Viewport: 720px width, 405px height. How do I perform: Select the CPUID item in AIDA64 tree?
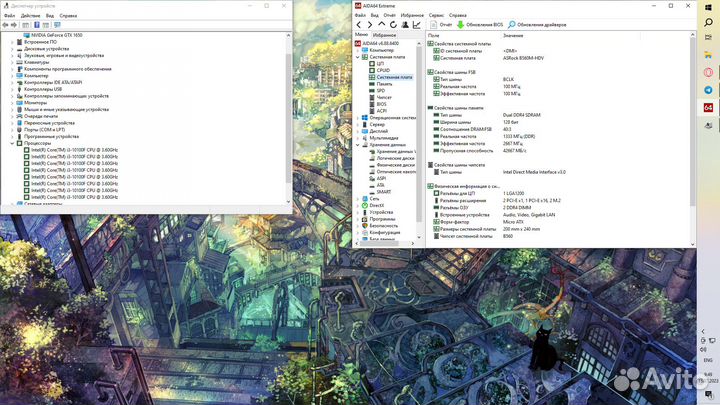tap(383, 70)
